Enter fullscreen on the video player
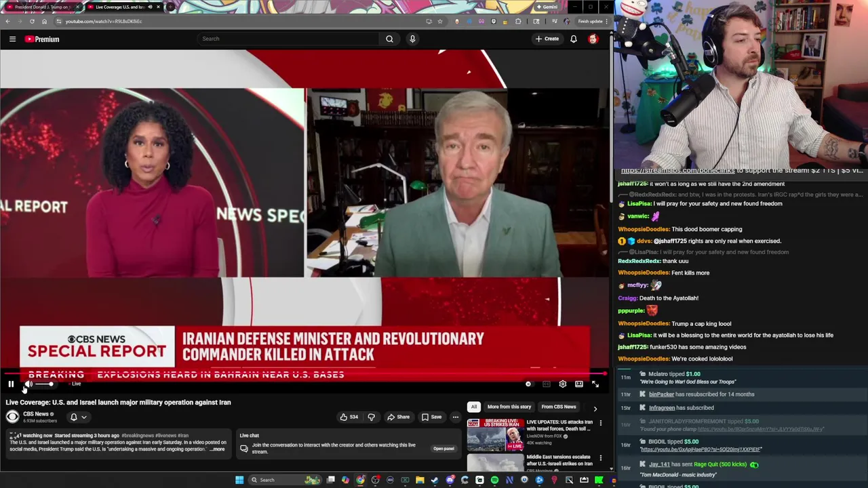 coord(595,384)
